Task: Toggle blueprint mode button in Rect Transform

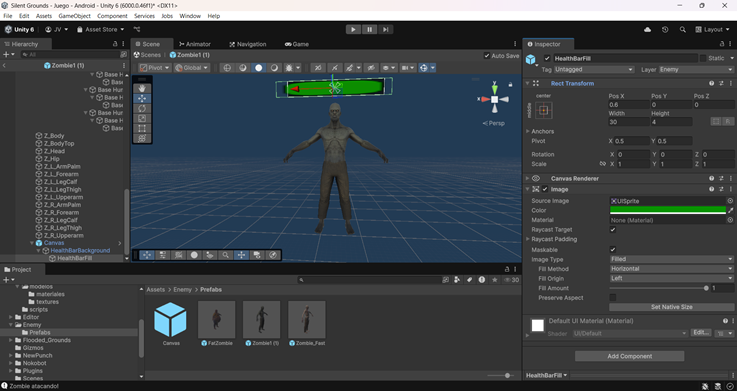Action: (x=715, y=122)
